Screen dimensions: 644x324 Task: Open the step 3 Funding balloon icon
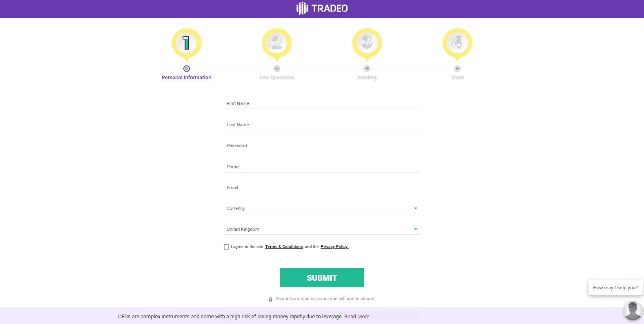367,42
